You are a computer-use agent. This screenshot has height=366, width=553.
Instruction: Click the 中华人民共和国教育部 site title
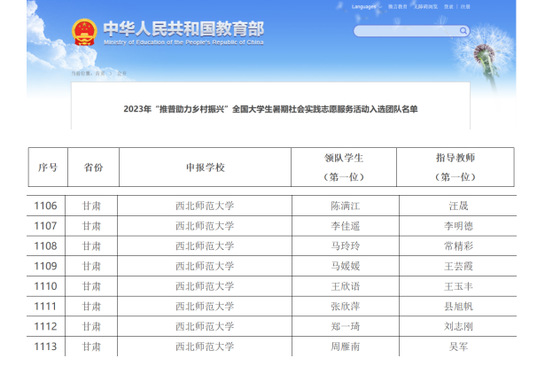click(183, 29)
